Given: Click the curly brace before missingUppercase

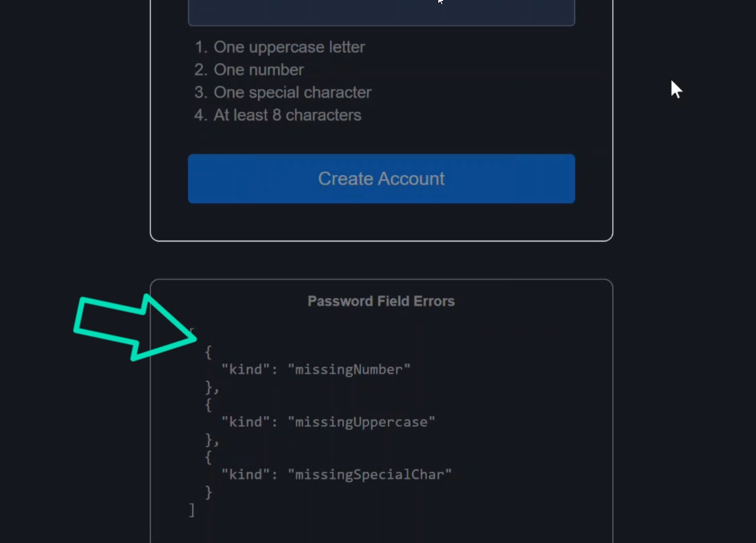Looking at the screenshot, I should tap(209, 405).
